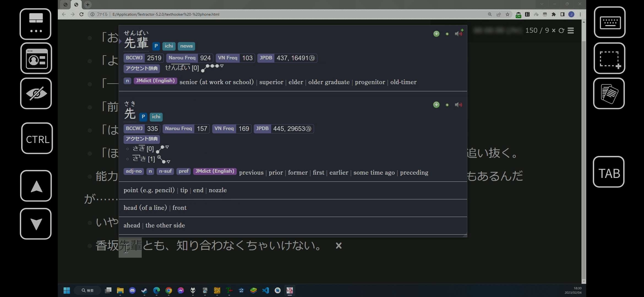Screen dimensions: 644x297
Task: Click the VN Freq 169 badge
Action: coord(232,129)
